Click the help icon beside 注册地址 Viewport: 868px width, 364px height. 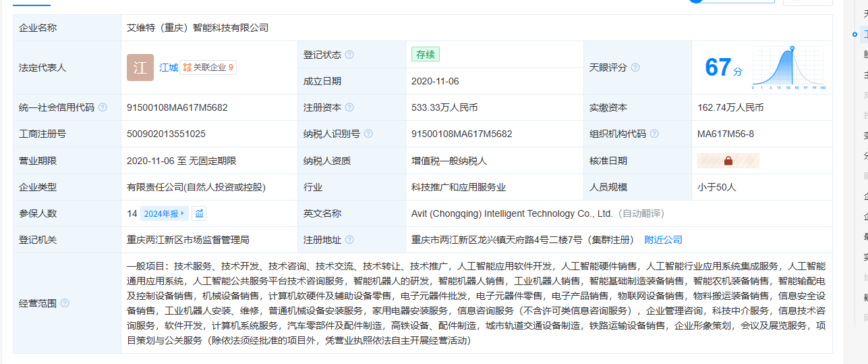point(349,240)
